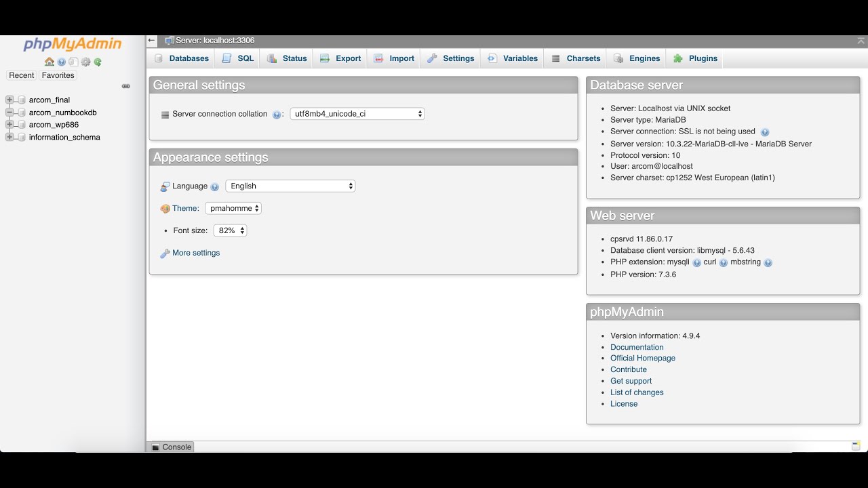The height and width of the screenshot is (488, 868).
Task: Open Server connection collation dropdown
Action: coord(357,114)
